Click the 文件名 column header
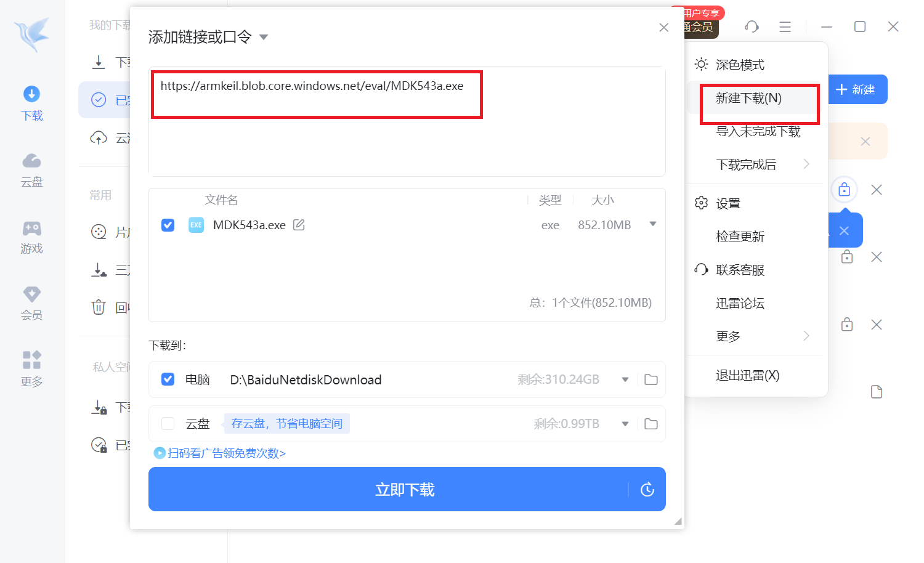The image size is (924, 563). click(x=221, y=200)
